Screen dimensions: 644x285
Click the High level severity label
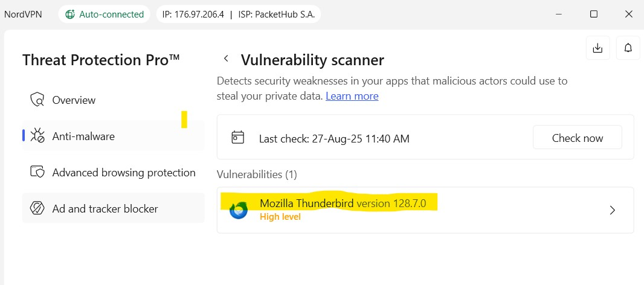pos(280,217)
